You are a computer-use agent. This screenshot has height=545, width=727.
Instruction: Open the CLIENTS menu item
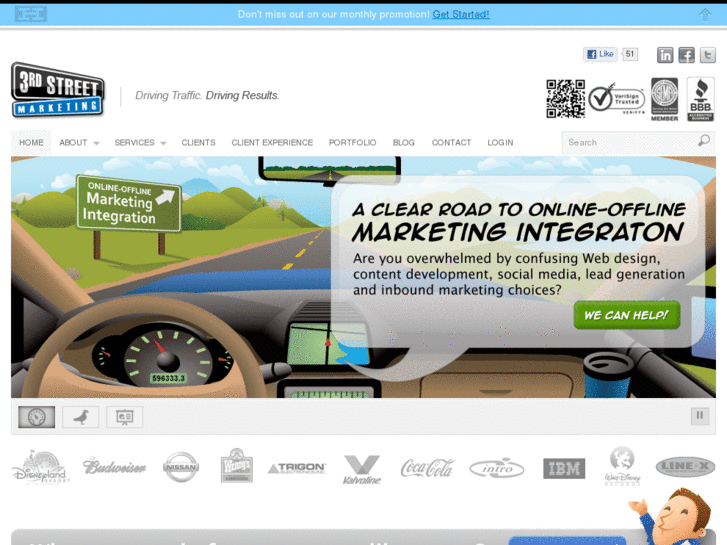pyautogui.click(x=198, y=142)
